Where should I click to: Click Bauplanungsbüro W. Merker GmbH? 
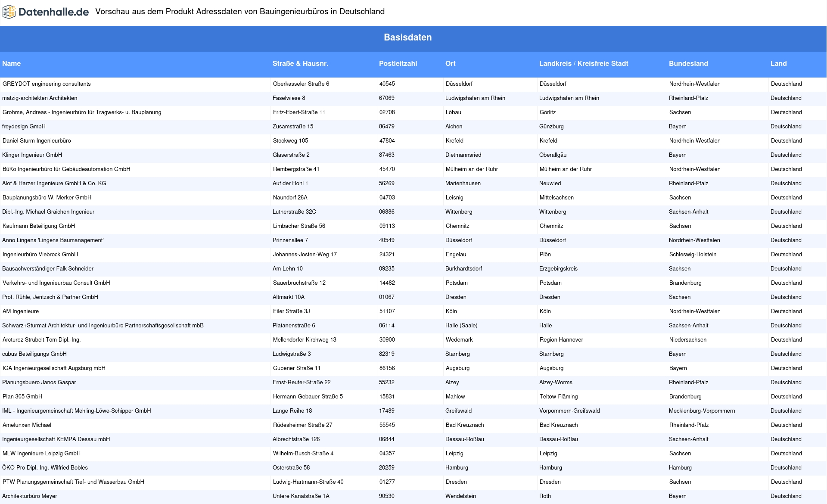(47, 198)
